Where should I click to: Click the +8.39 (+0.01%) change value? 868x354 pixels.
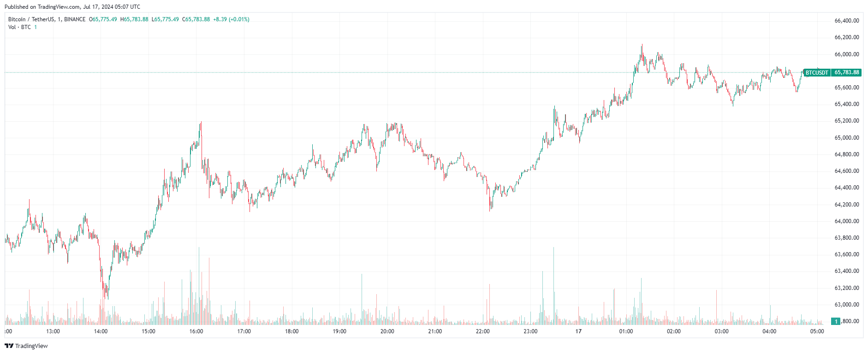(x=231, y=19)
